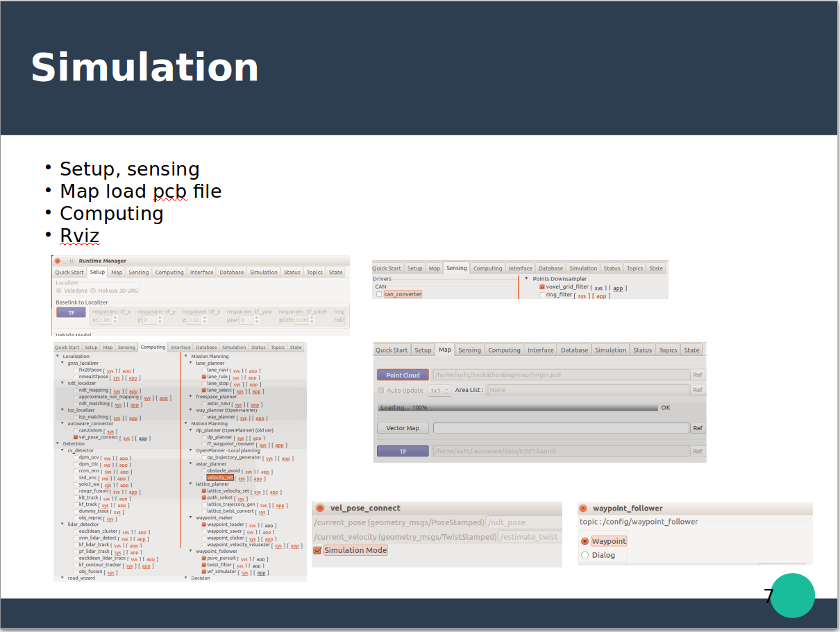This screenshot has width=840, height=632.
Task: Open the app link for waypoint_loader
Action: [x=269, y=526]
